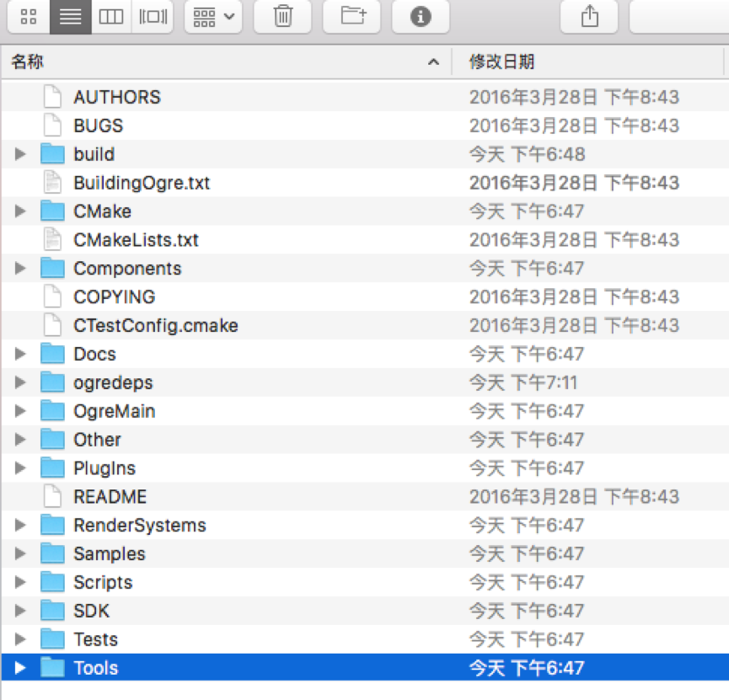729x700 pixels.
Task: Click the Share toolbar button
Action: coord(590,17)
